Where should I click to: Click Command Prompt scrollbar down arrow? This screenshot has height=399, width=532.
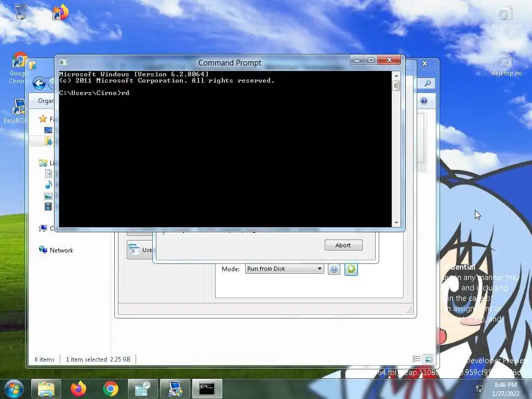tap(396, 223)
